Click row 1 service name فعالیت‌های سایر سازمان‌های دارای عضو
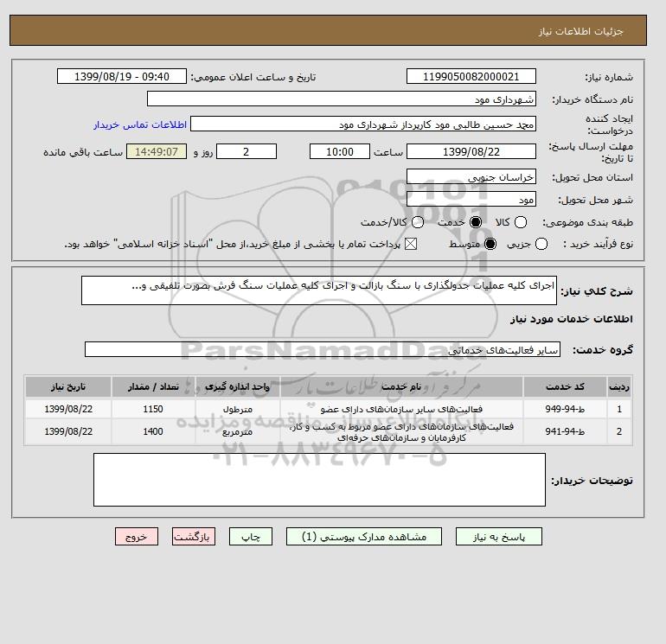 point(401,409)
